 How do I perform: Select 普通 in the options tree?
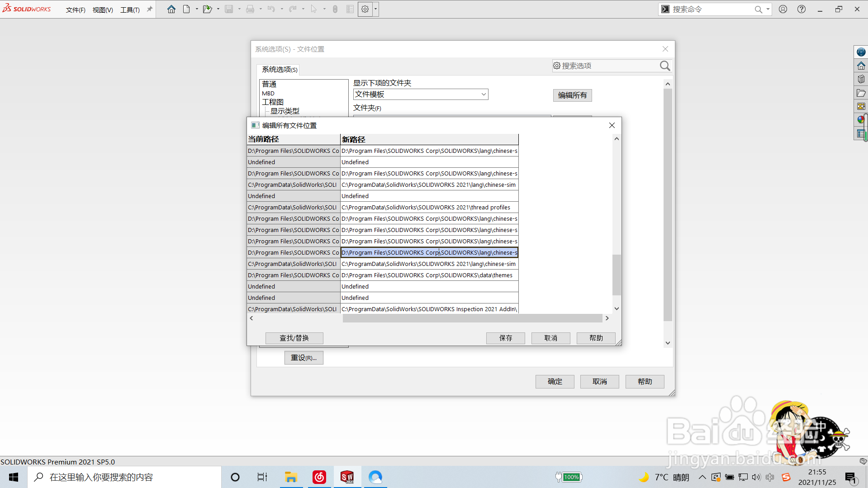(269, 84)
